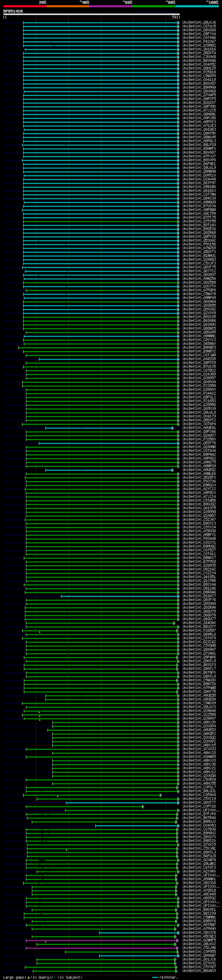
Task: Select the UniRef100_Q41963 label
Action: tap(199, 130)
